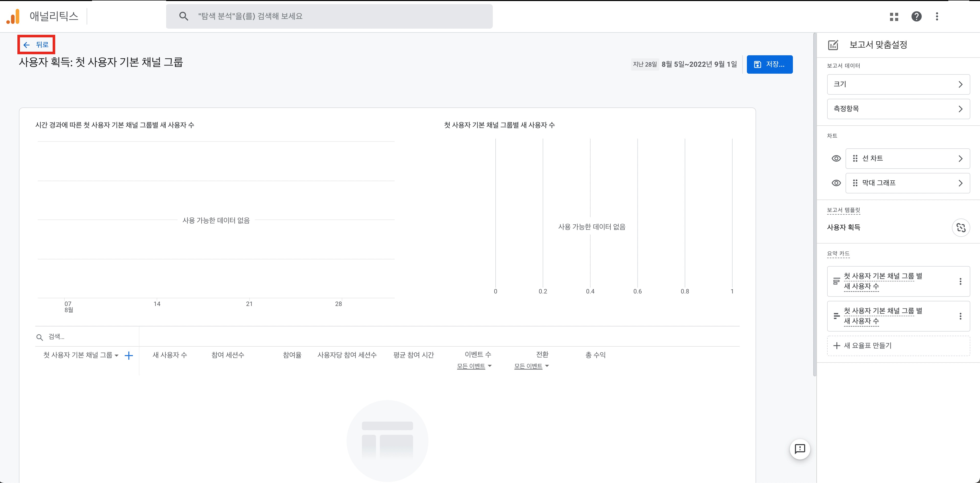Open more options for second summary card
The image size is (980, 483).
point(960,316)
